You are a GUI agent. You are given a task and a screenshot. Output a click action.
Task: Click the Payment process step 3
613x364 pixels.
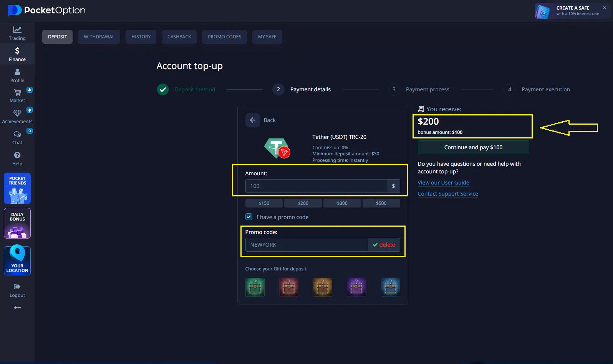(419, 89)
